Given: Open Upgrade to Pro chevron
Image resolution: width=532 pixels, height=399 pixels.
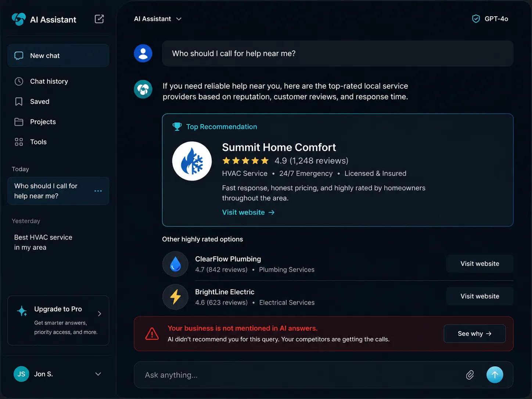Looking at the screenshot, I should point(100,313).
